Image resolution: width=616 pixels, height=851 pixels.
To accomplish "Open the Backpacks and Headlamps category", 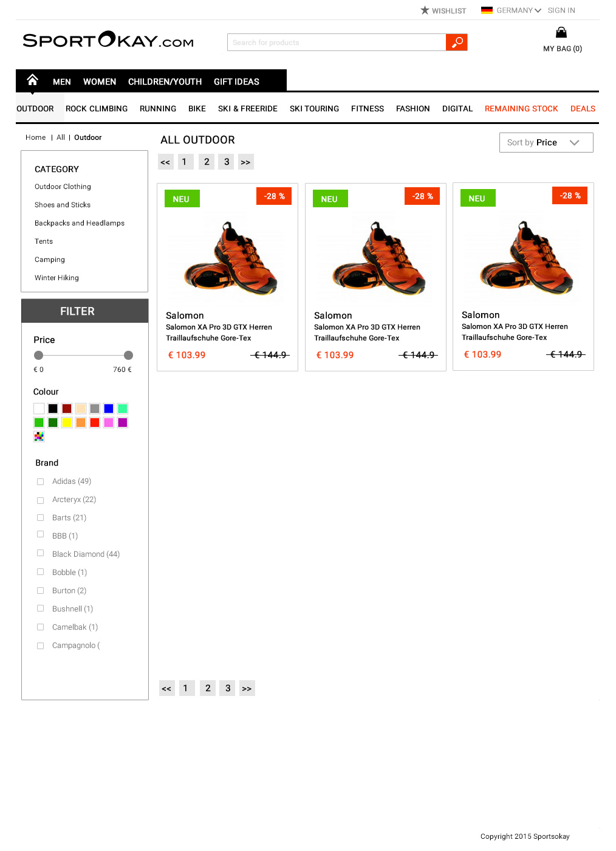I will (x=80, y=223).
